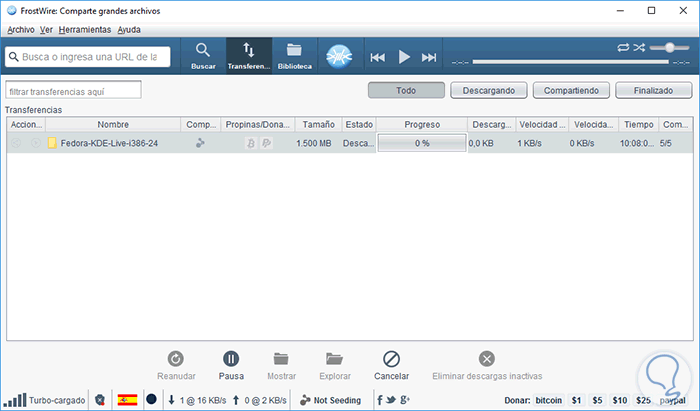
Task: Skip to next track
Action: tap(429, 57)
